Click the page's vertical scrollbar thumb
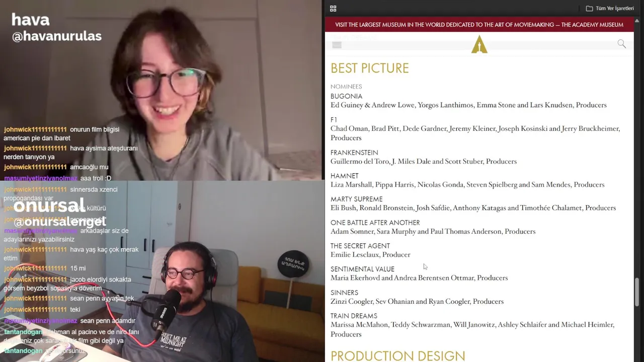This screenshot has width=644, height=362. tap(637, 292)
